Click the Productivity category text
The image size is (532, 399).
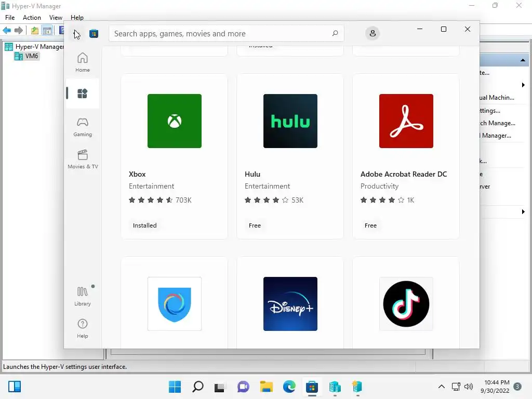(x=379, y=187)
